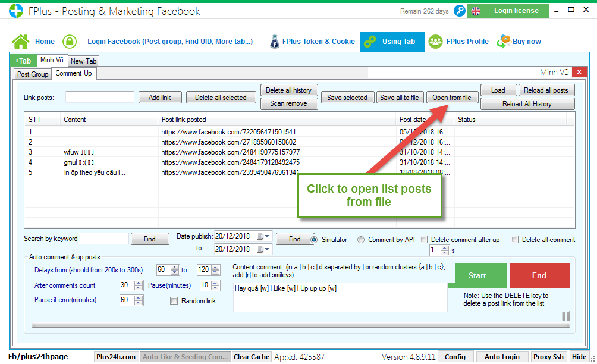Image resolution: width=597 pixels, height=364 pixels.
Task: Enable Delete comment after up checkbox
Action: (x=424, y=240)
